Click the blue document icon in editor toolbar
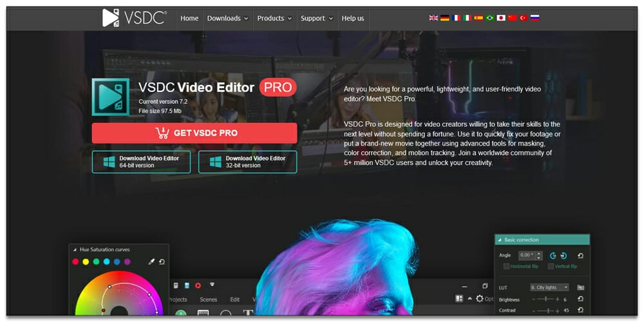This screenshot has height=322, width=644. pyautogui.click(x=187, y=285)
